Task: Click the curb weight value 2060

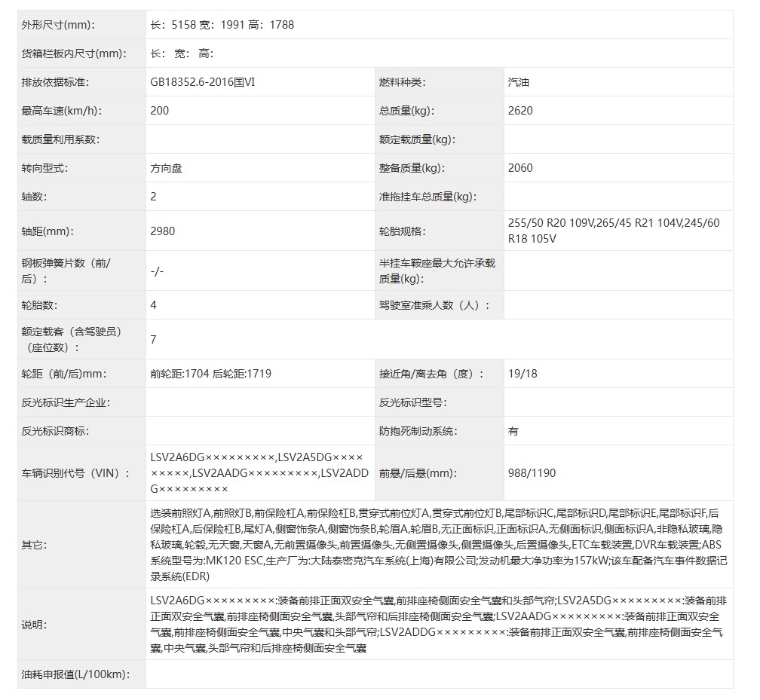Action: [x=520, y=168]
